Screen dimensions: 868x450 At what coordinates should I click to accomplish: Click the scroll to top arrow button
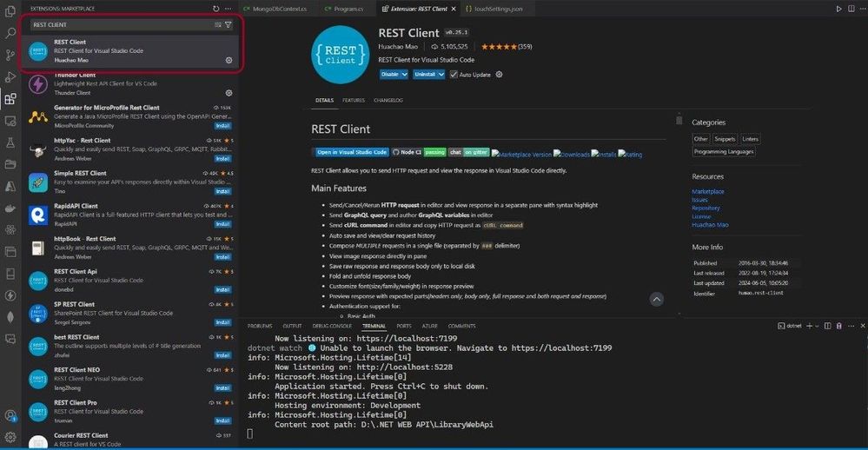click(x=657, y=300)
